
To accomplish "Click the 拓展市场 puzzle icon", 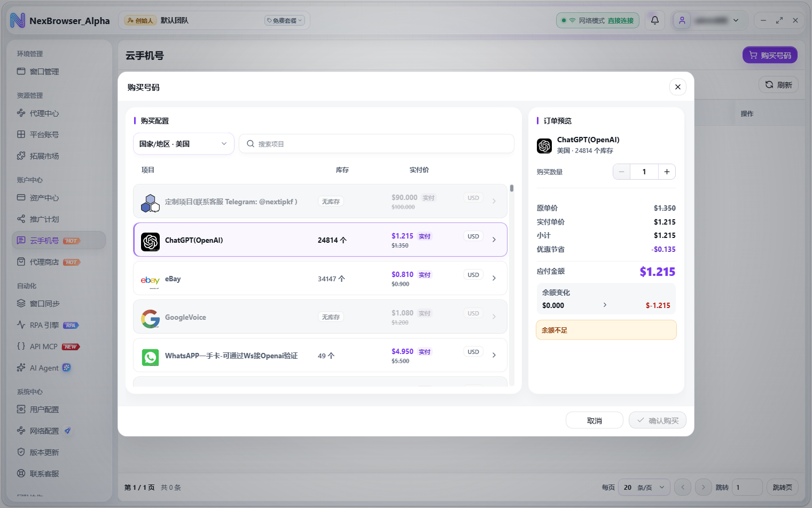I will 21,156.
